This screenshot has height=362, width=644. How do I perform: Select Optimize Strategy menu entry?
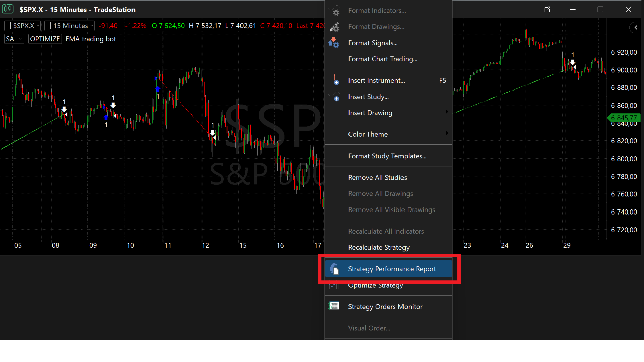click(389, 285)
